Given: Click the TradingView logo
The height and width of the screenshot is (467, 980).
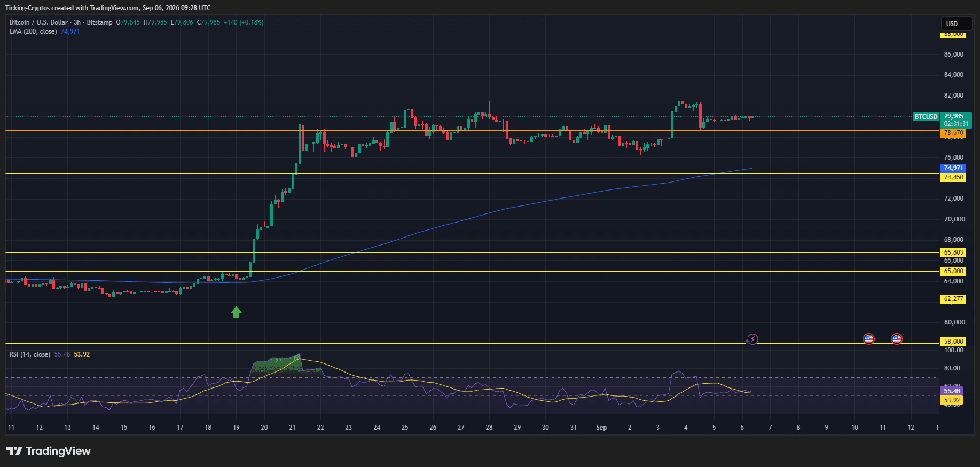Looking at the screenshot, I should (49, 451).
